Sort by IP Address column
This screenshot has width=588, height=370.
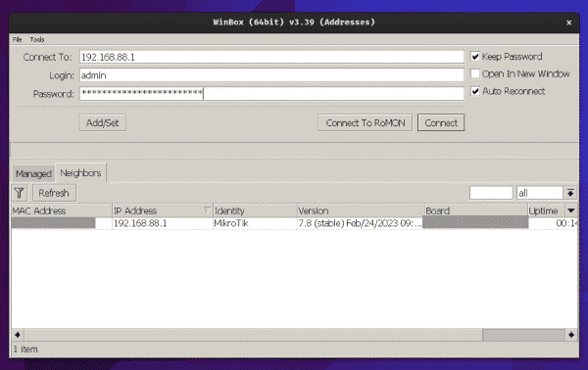163,210
